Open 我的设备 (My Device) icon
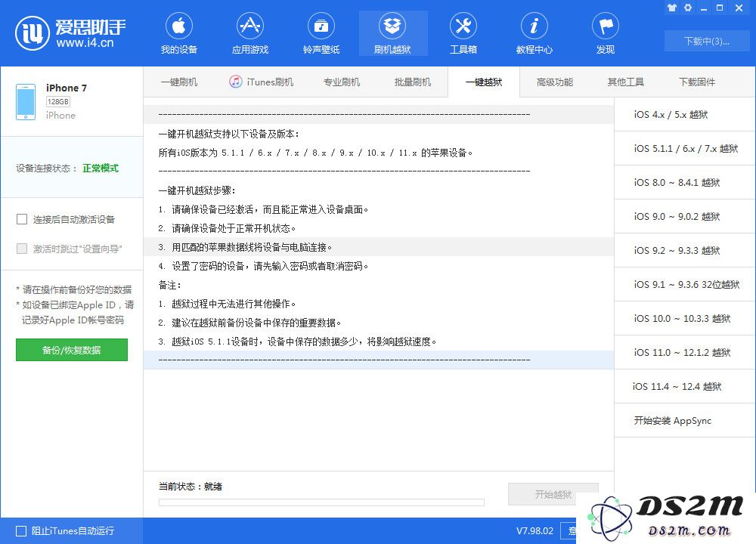Viewport: 756px width, 544px height. click(x=179, y=33)
